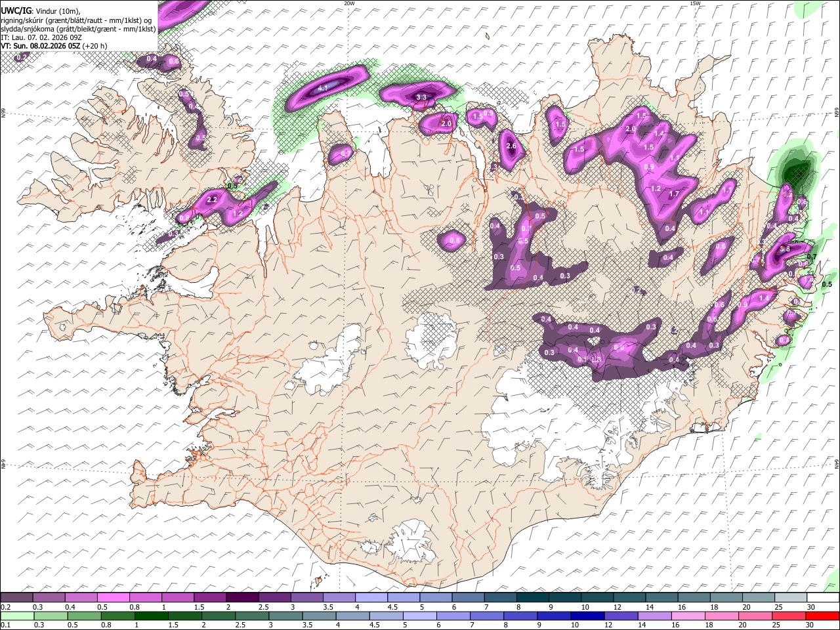Image resolution: width=840 pixels, height=630 pixels.
Task: Click the 2.6 precipitation value on the map
Action: 512,146
